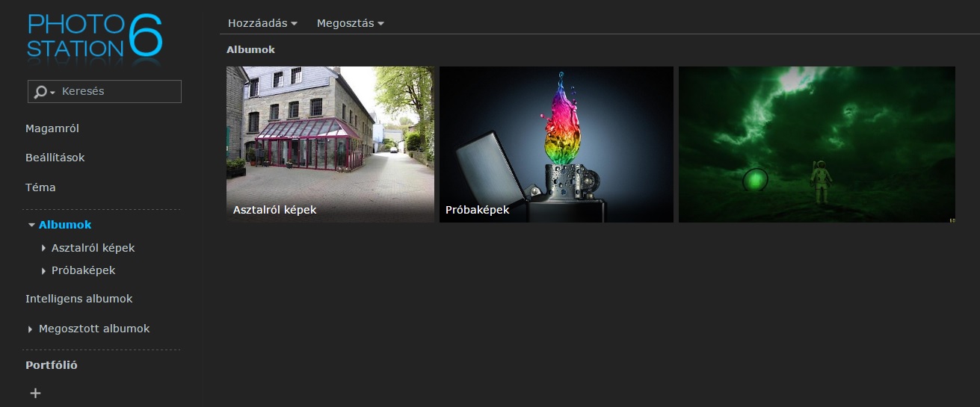Expand the Próbaképek tree arrow
The image size is (980, 407).
click(x=43, y=270)
